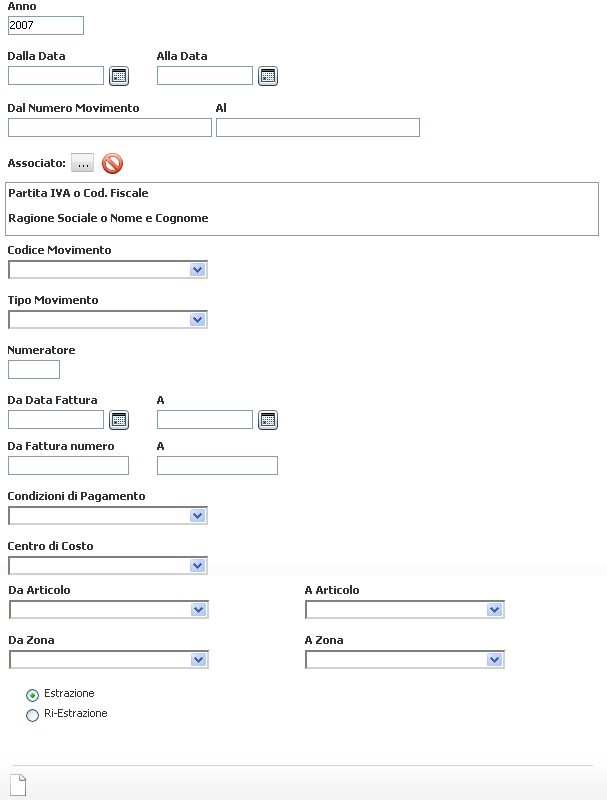The height and width of the screenshot is (800, 607).
Task: Expand the Da Articolo combo box
Action: click(109, 609)
